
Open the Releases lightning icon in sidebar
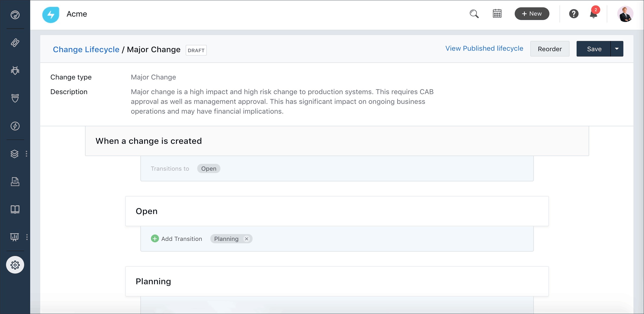point(15,126)
